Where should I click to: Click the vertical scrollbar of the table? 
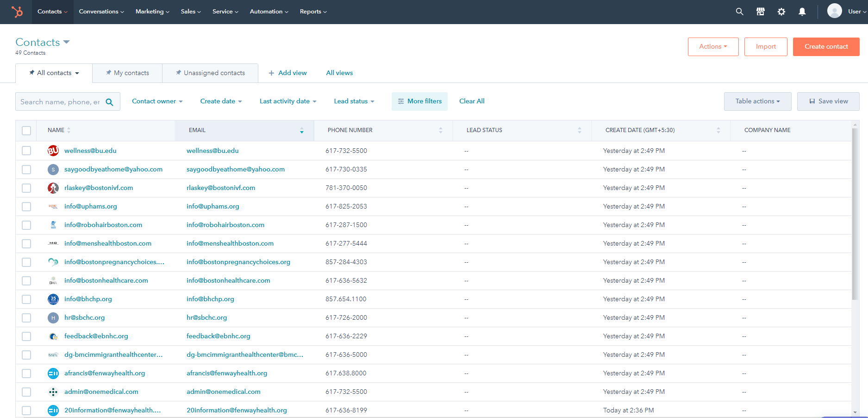coord(855,213)
